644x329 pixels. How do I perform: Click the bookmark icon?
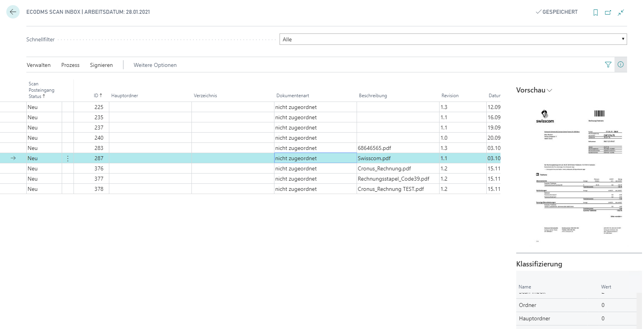[x=596, y=13]
